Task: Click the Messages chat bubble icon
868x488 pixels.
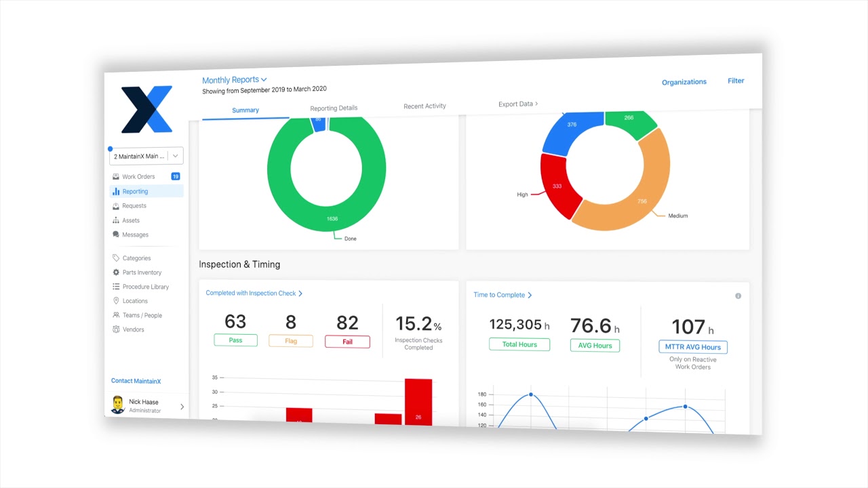Action: pos(116,235)
